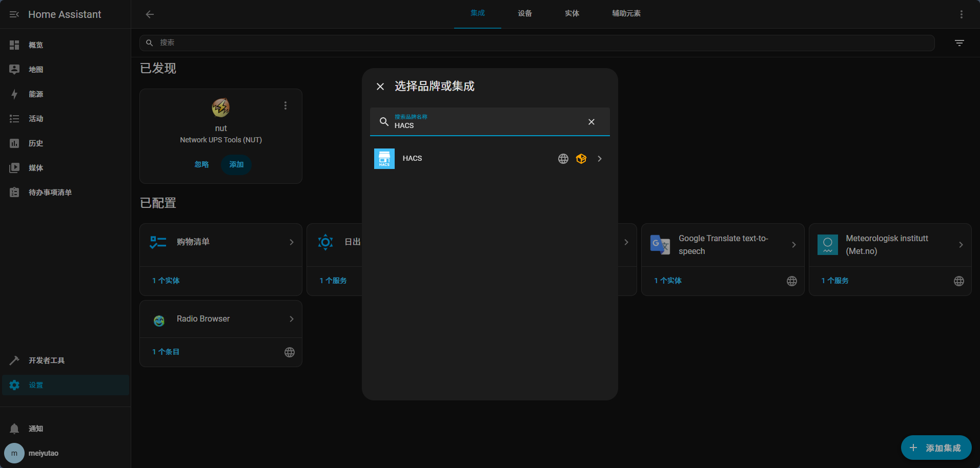Switch to the 设备 tab
The image size is (980, 468).
tap(524, 14)
